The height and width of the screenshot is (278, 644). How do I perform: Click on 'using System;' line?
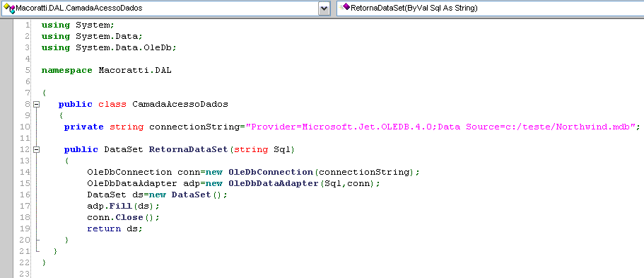click(x=78, y=25)
